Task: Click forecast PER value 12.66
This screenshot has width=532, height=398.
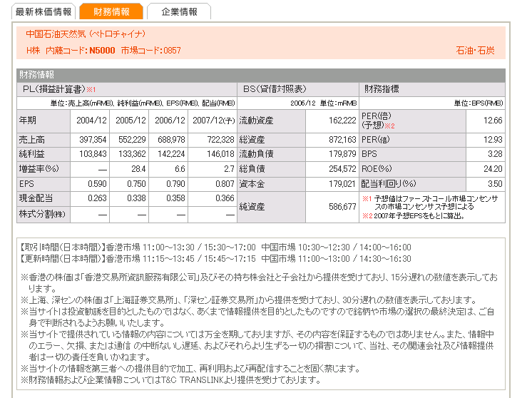Action: [x=493, y=121]
